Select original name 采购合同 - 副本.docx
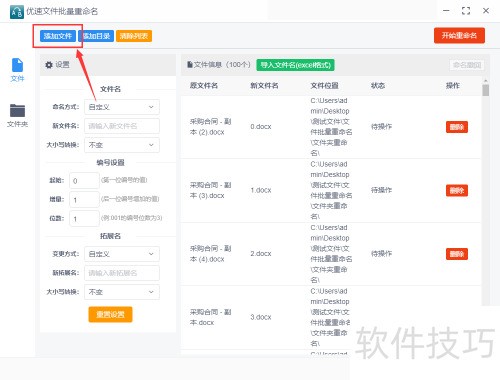Viewport: 500px width, 380px height. tap(210, 317)
